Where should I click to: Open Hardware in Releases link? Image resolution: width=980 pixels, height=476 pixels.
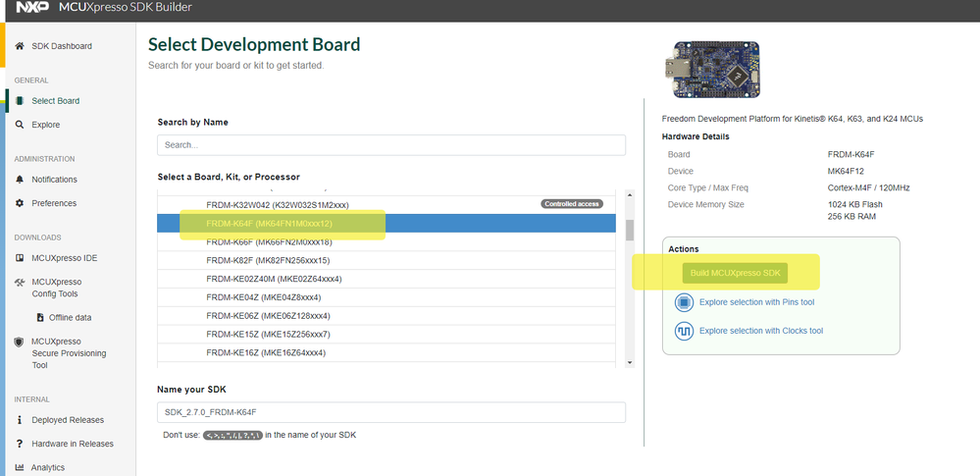(73, 444)
